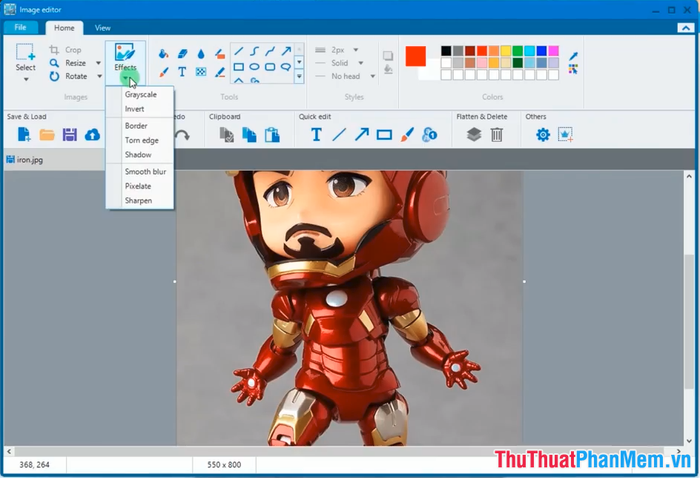The height and width of the screenshot is (478, 700).
Task: Open the File menu
Action: pos(20,27)
